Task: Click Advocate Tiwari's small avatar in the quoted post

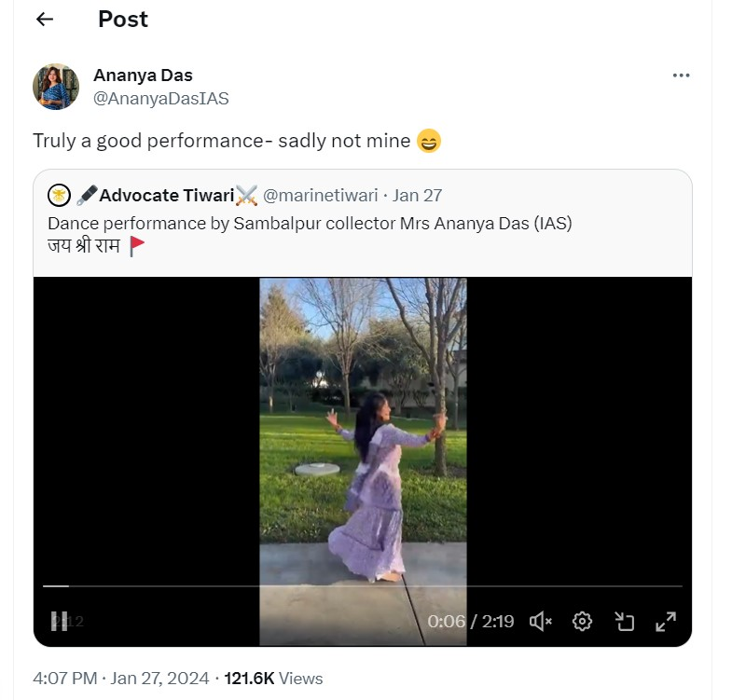Action: coord(60,195)
